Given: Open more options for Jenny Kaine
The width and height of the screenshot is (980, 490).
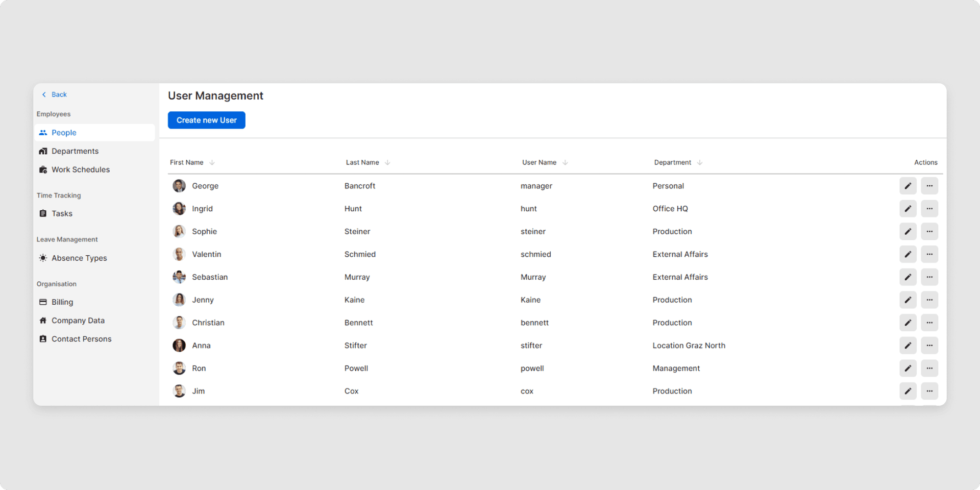Looking at the screenshot, I should click(929, 300).
